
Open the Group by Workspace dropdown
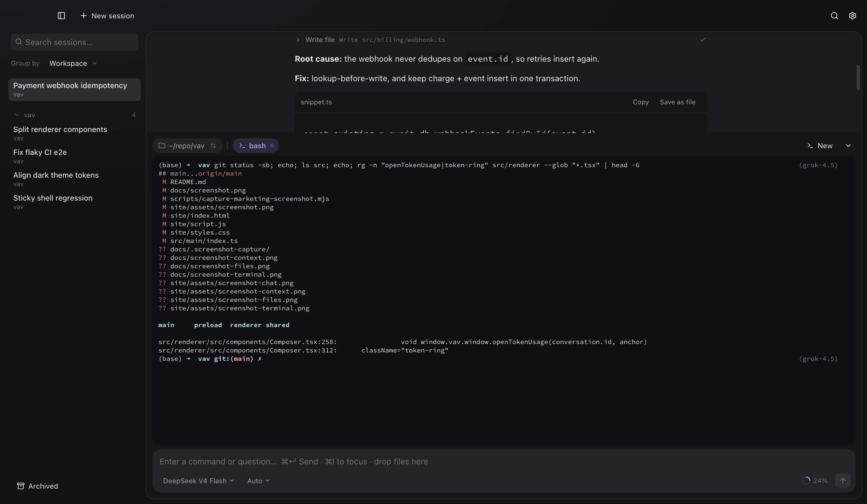[x=73, y=63]
